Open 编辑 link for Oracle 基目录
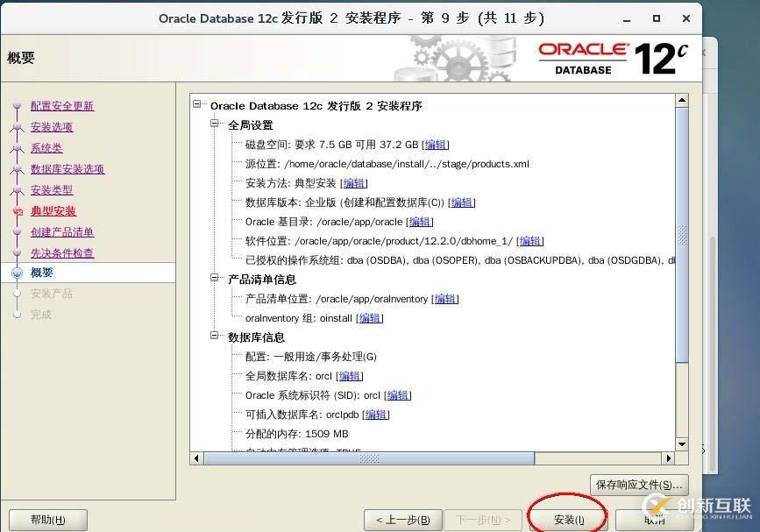 pos(420,222)
